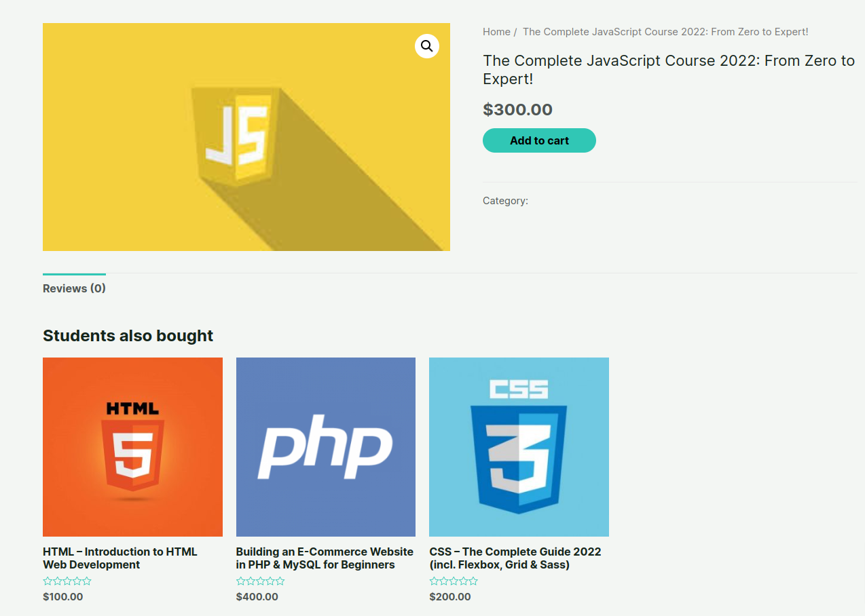Open Building an E-Commerce Website in PHP title

[x=325, y=558]
